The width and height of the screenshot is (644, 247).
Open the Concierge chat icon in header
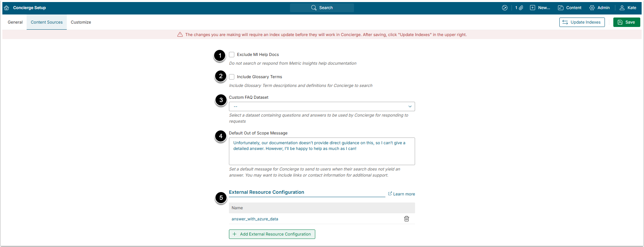pos(505,8)
